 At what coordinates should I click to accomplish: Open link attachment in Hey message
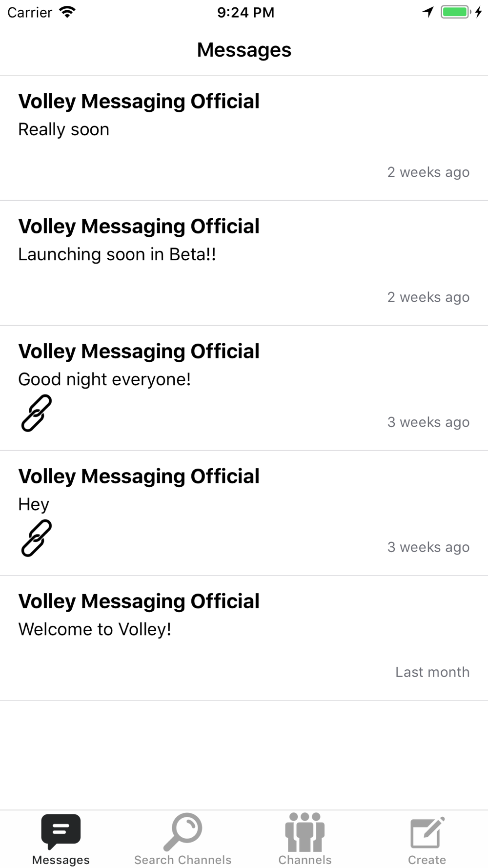pyautogui.click(x=37, y=538)
